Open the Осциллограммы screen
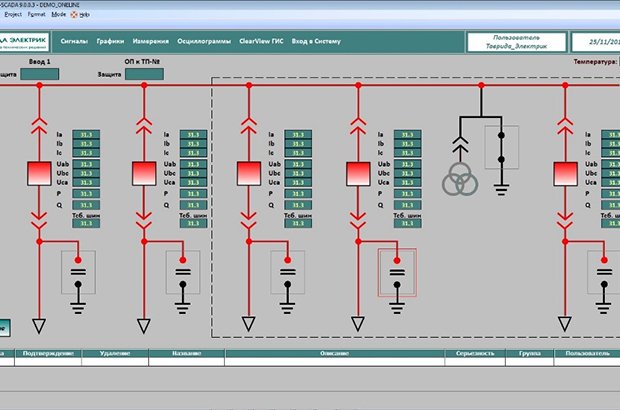The width and height of the screenshot is (620, 410). [204, 41]
